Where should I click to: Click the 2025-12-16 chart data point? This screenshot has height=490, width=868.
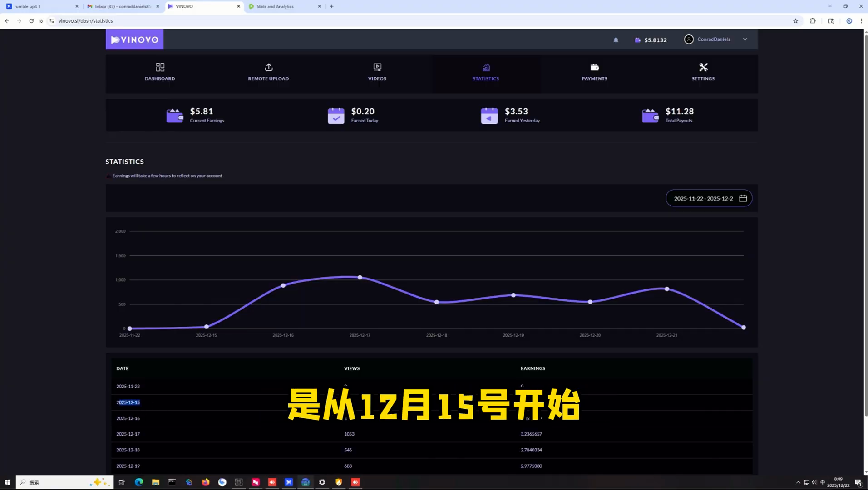pyautogui.click(x=283, y=285)
